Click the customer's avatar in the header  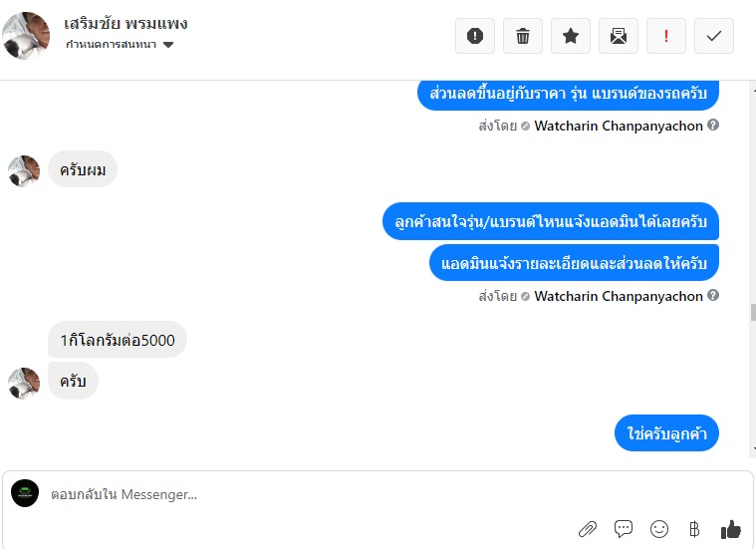coord(26,36)
